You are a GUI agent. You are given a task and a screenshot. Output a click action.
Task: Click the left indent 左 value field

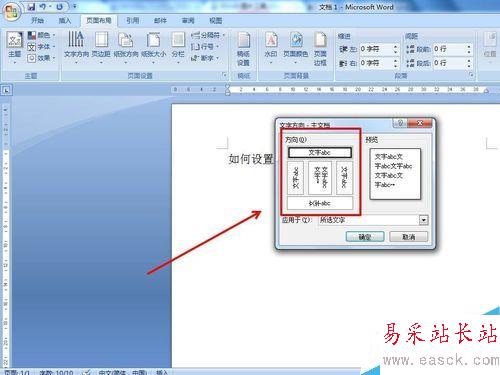pyautogui.click(x=376, y=49)
